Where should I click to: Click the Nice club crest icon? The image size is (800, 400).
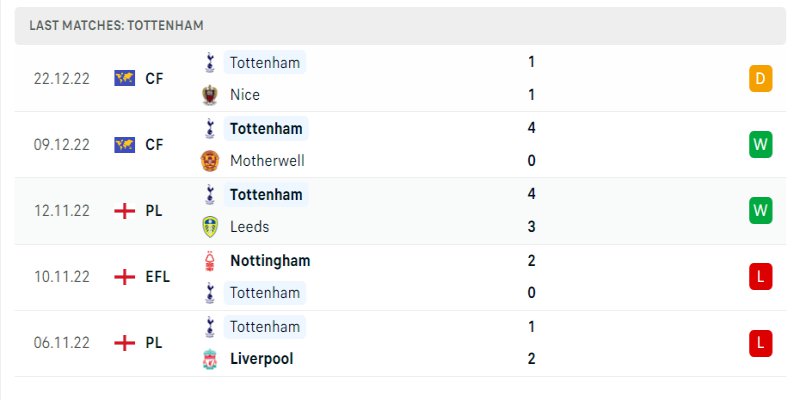point(210,95)
